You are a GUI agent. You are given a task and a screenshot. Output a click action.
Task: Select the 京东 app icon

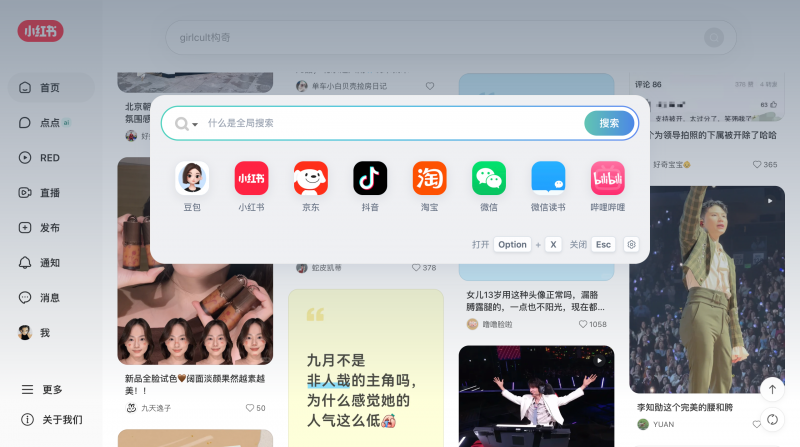coord(311,178)
